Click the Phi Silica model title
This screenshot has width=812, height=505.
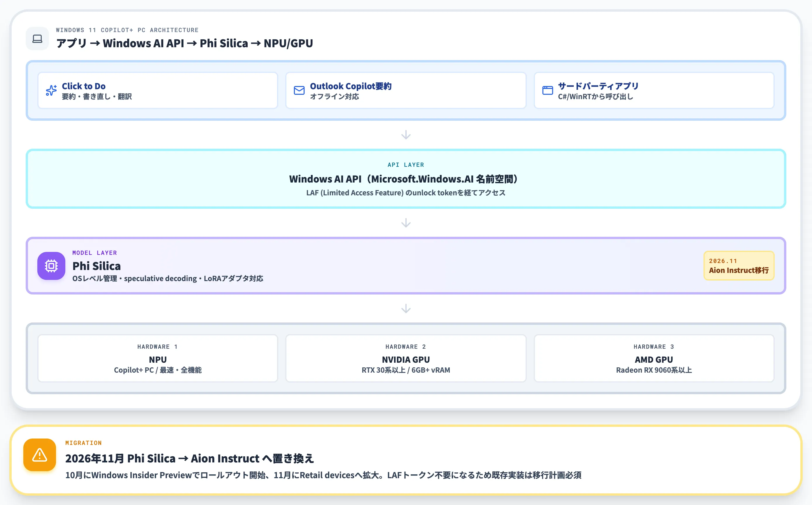(x=97, y=266)
